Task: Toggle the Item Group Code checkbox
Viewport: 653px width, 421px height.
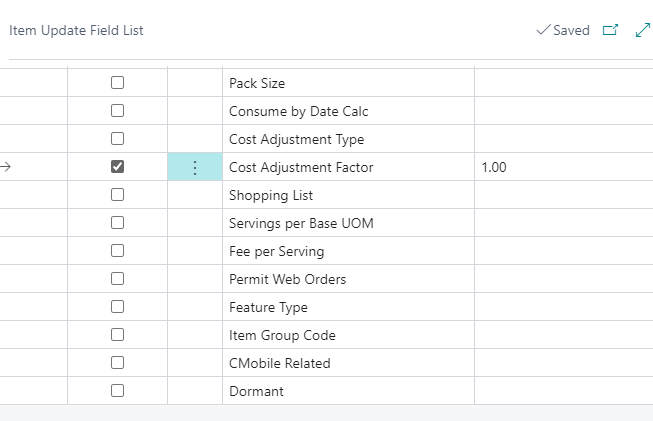Action: click(x=117, y=335)
